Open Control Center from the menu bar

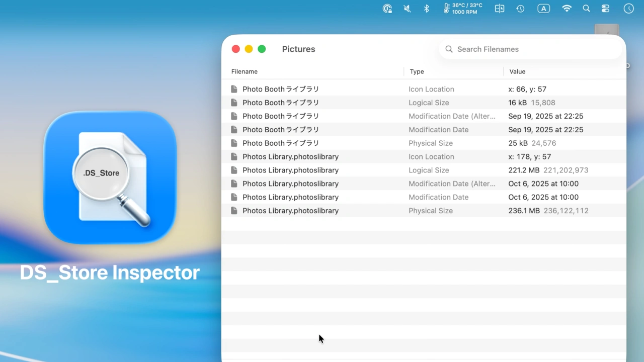click(605, 9)
